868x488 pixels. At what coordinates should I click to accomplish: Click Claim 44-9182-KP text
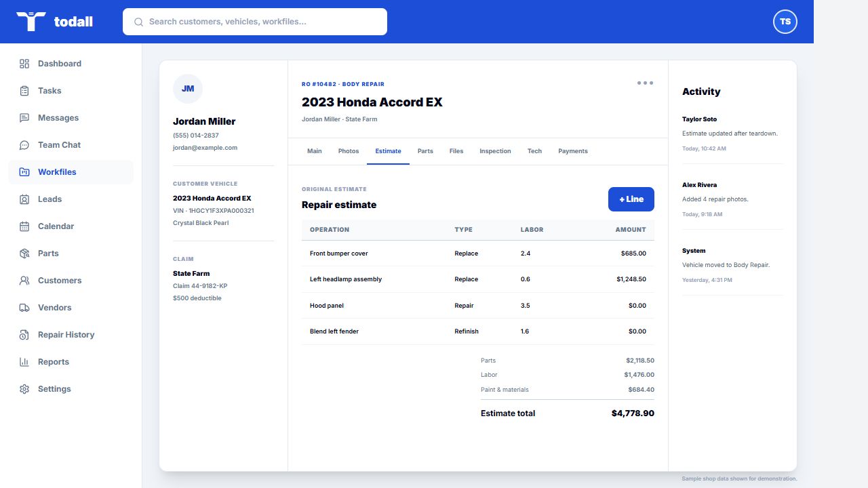[x=200, y=286]
